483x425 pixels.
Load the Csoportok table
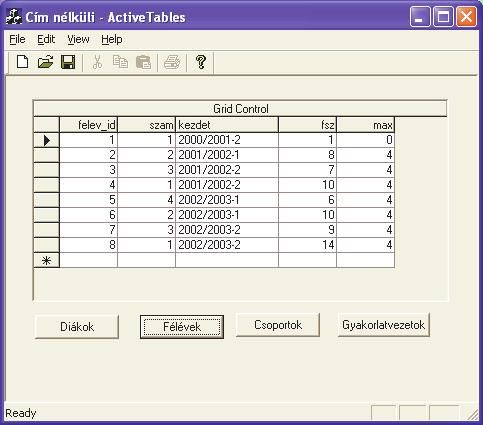click(278, 325)
